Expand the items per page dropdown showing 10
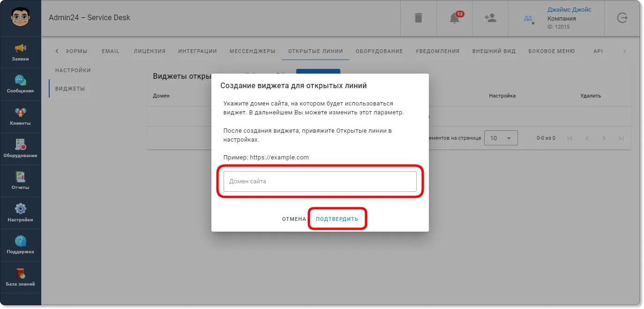This screenshot has width=644, height=309. point(501,138)
